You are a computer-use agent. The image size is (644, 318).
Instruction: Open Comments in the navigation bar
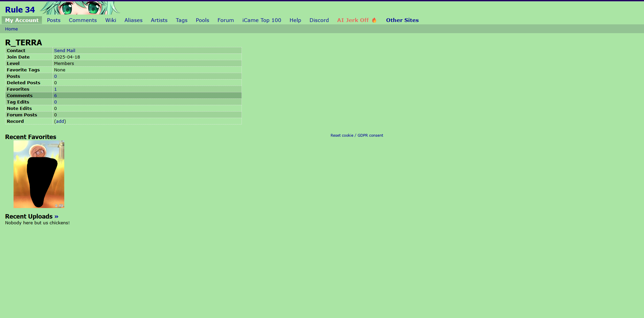(83, 20)
